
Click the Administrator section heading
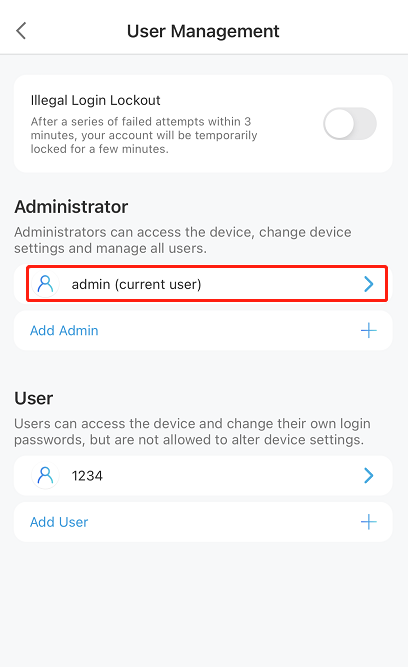[x=71, y=207]
